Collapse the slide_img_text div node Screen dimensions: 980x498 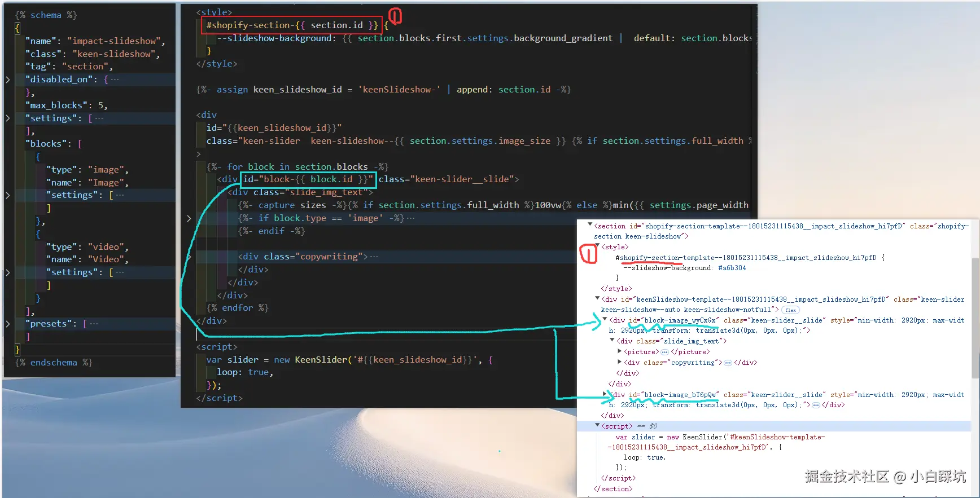pyautogui.click(x=612, y=340)
